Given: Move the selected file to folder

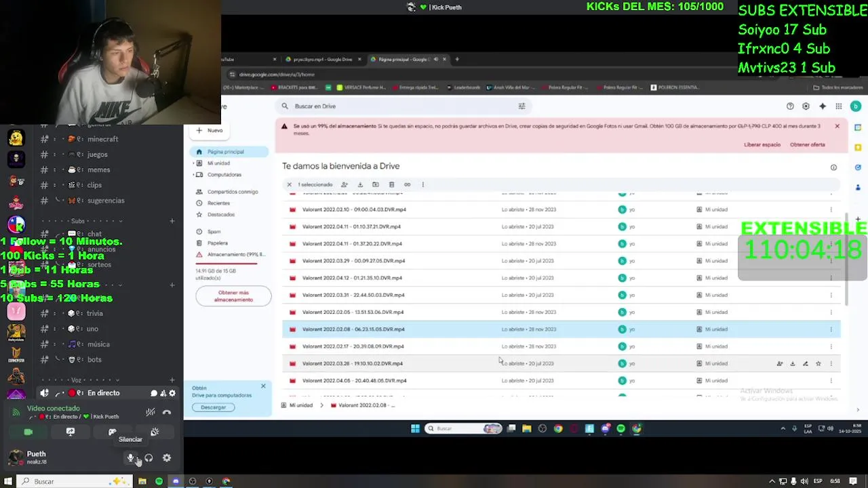Looking at the screenshot, I should (376, 184).
